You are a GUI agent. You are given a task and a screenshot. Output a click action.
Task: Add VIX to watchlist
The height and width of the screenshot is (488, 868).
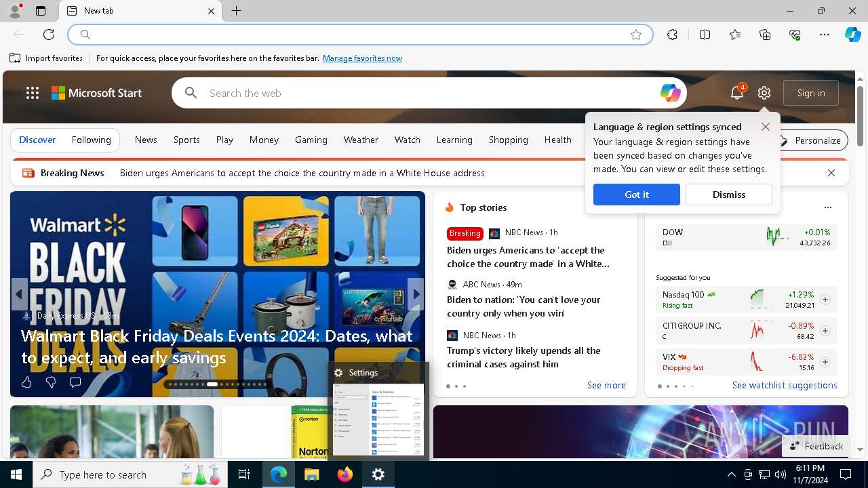(825, 362)
